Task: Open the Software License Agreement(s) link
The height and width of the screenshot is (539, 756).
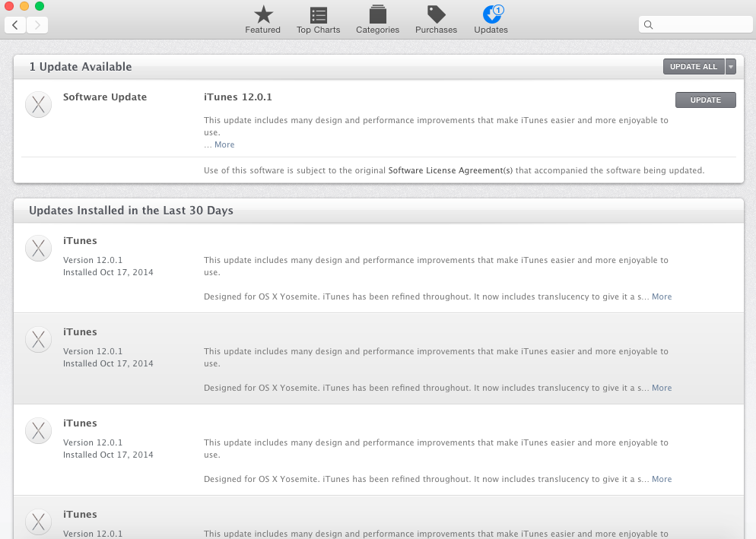Action: [x=450, y=170]
